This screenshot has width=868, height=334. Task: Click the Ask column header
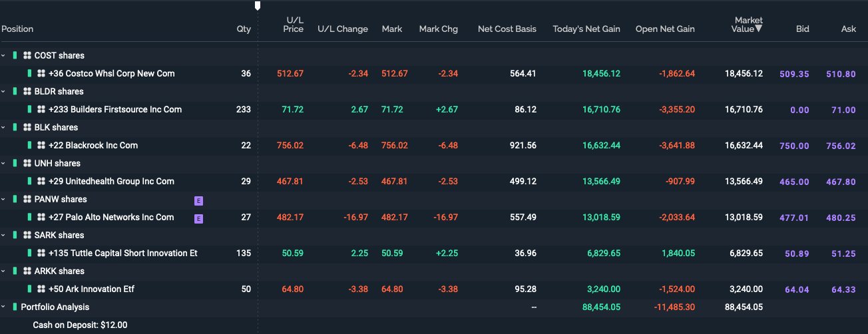pyautogui.click(x=849, y=29)
